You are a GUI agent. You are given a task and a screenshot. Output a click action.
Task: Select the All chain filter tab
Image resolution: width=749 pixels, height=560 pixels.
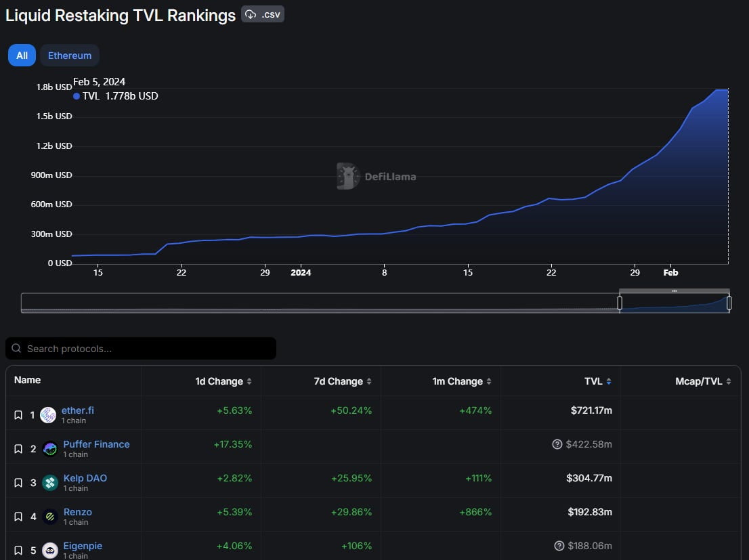pos(22,56)
